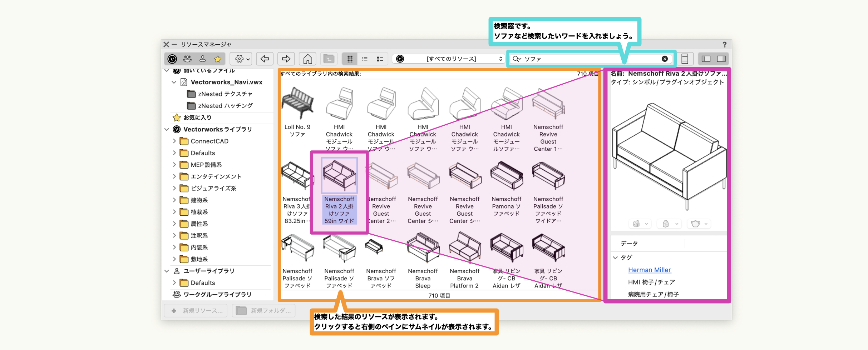Click the home button in the toolbar
This screenshot has height=350, width=868.
(x=307, y=59)
